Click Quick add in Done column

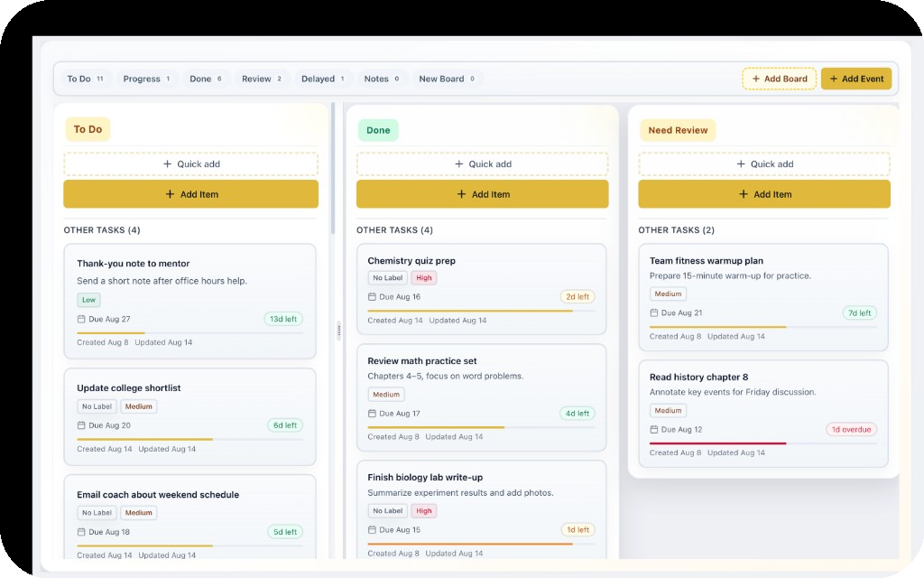(x=483, y=164)
